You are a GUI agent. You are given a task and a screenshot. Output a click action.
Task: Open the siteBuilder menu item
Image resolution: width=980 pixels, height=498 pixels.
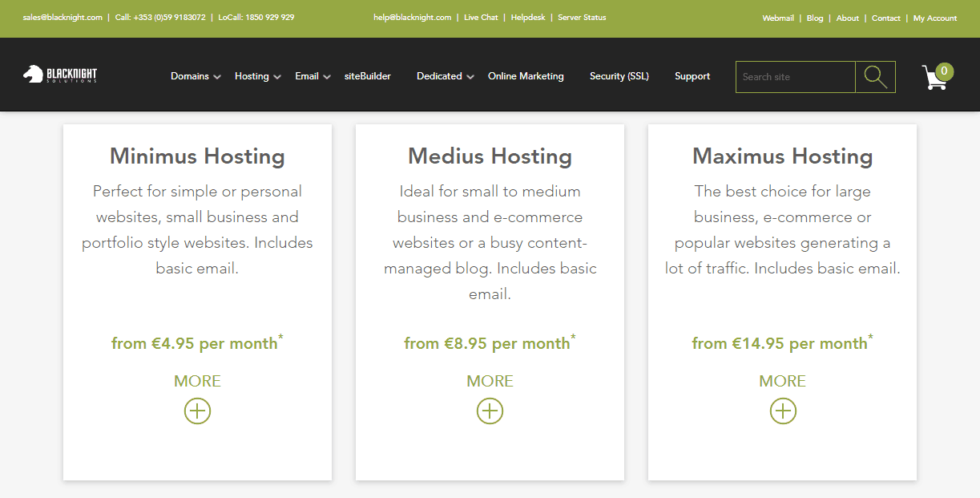tap(368, 76)
